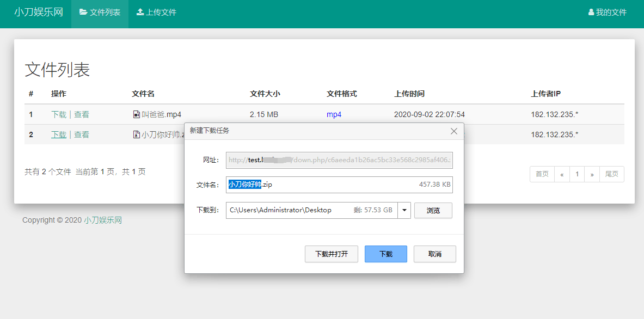Click 取消 to cancel download

tap(434, 254)
